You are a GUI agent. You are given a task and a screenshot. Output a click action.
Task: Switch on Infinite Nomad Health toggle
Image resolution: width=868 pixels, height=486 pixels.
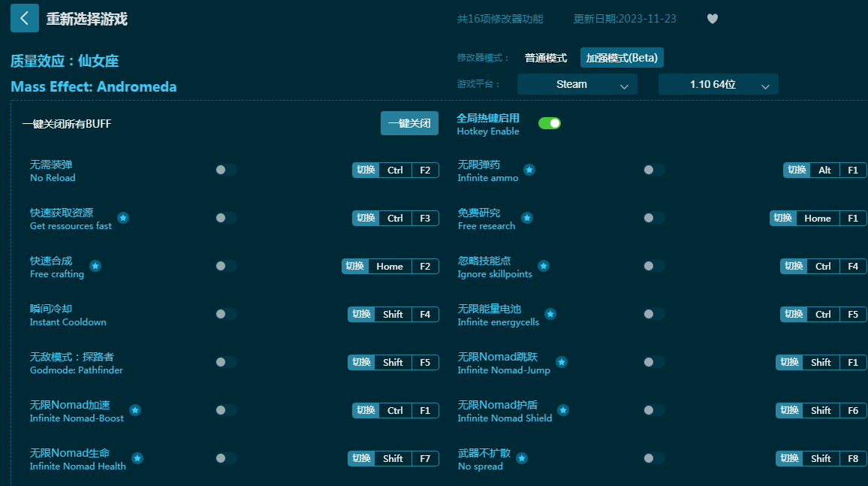pyautogui.click(x=226, y=458)
